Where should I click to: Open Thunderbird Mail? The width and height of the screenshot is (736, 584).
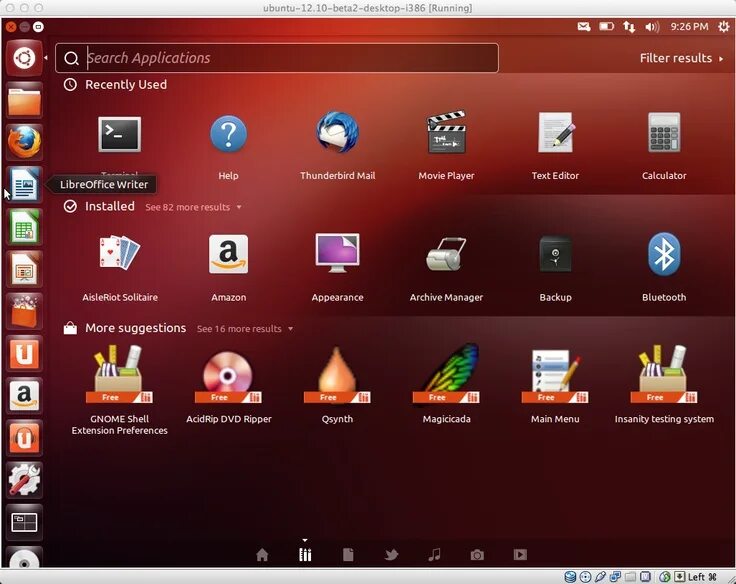tap(337, 133)
